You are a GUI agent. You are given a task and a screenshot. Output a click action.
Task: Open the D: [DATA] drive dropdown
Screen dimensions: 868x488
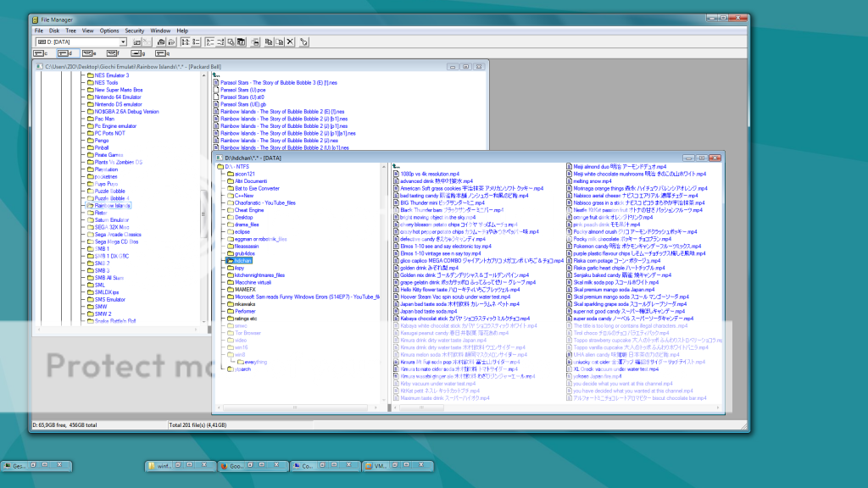pyautogui.click(x=123, y=41)
